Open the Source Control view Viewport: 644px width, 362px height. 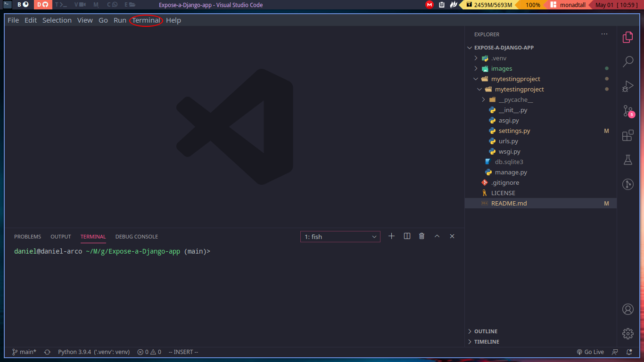[x=627, y=111]
